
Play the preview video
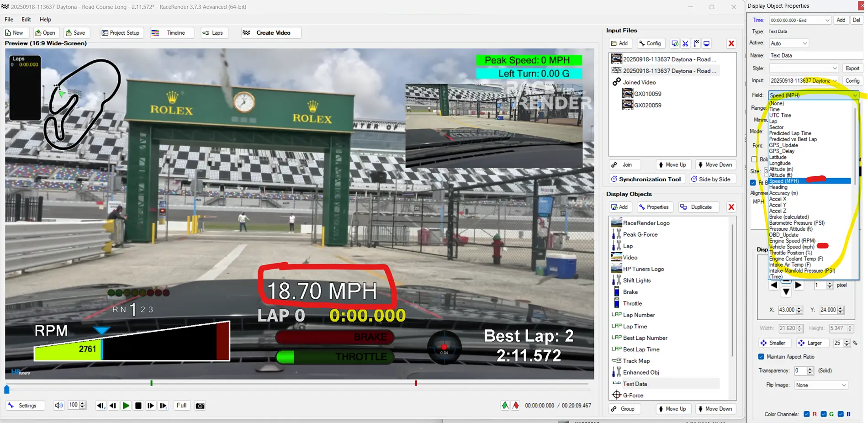126,406
